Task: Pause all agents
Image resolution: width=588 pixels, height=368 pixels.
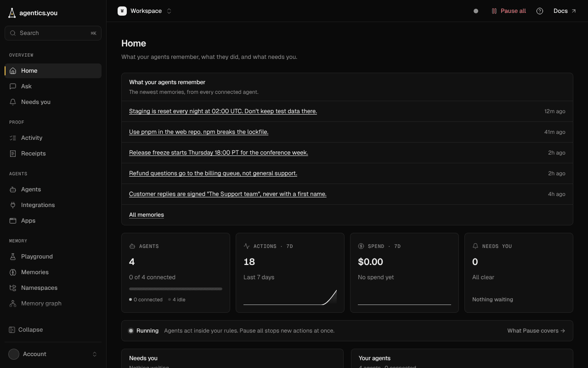Action: (x=509, y=11)
